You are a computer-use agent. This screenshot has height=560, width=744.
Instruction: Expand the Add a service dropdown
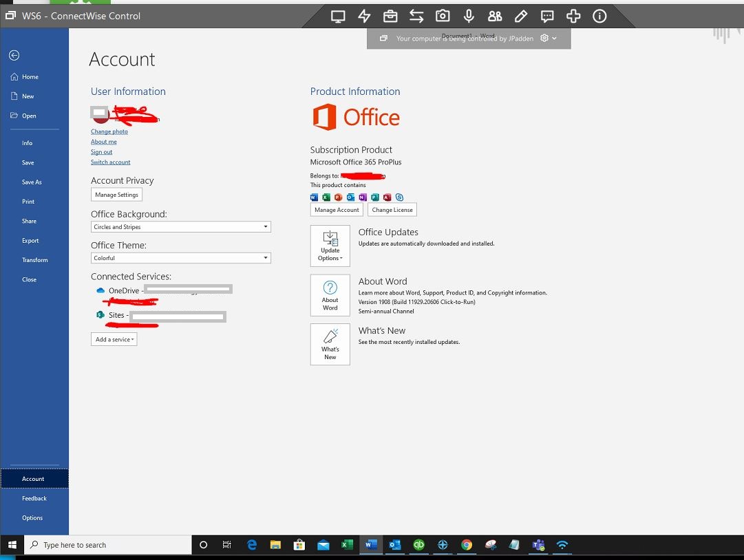[114, 340]
